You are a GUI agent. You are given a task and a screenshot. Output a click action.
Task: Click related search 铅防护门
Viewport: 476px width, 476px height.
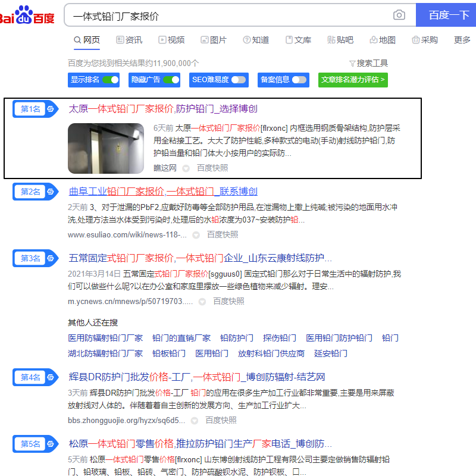pos(237,338)
